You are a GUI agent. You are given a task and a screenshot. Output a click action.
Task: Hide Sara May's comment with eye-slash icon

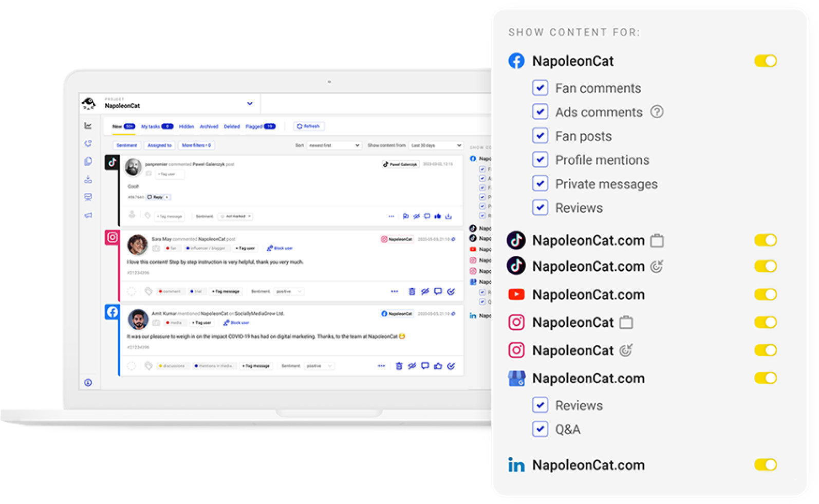click(x=425, y=291)
